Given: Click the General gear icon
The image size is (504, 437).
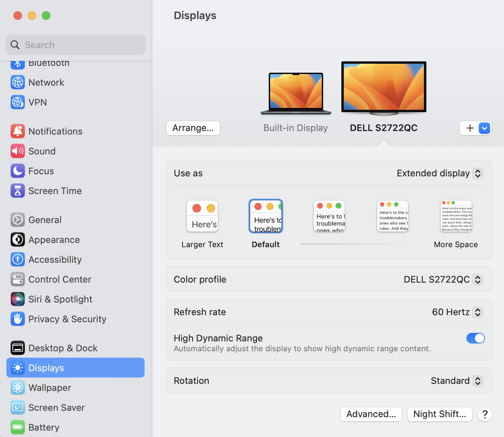Looking at the screenshot, I should [18, 220].
